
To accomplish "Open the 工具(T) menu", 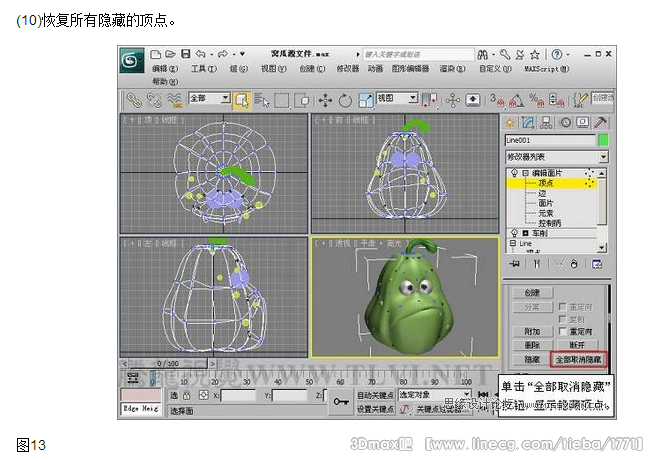I will tap(204, 69).
